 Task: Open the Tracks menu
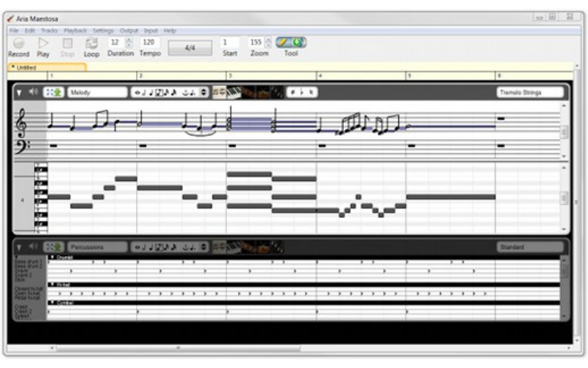pos(49,31)
